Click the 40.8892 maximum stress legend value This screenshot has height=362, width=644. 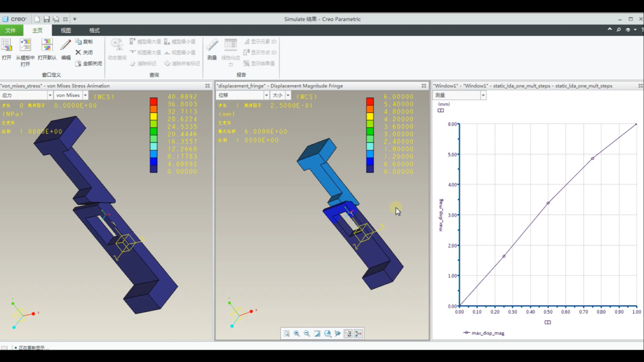(x=182, y=97)
